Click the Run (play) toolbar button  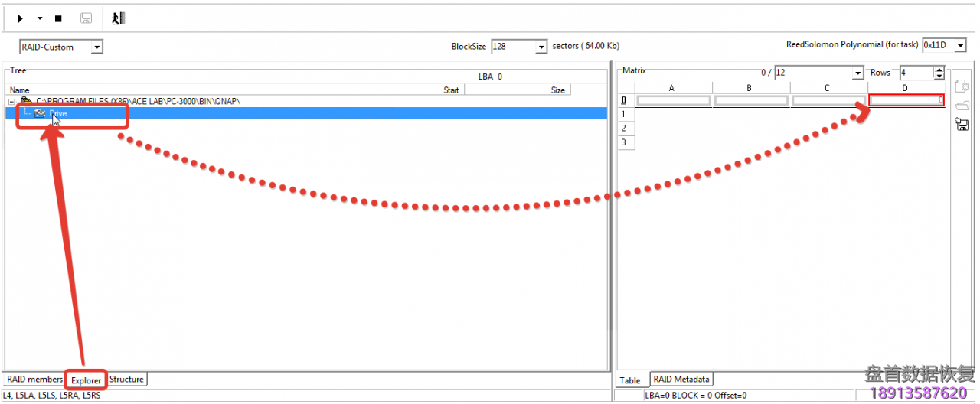21,18
